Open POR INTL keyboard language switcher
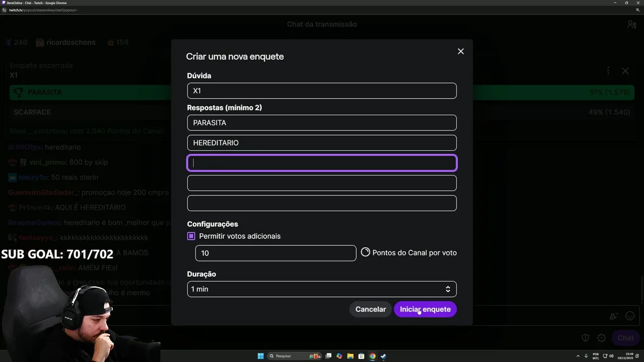 [x=596, y=356]
